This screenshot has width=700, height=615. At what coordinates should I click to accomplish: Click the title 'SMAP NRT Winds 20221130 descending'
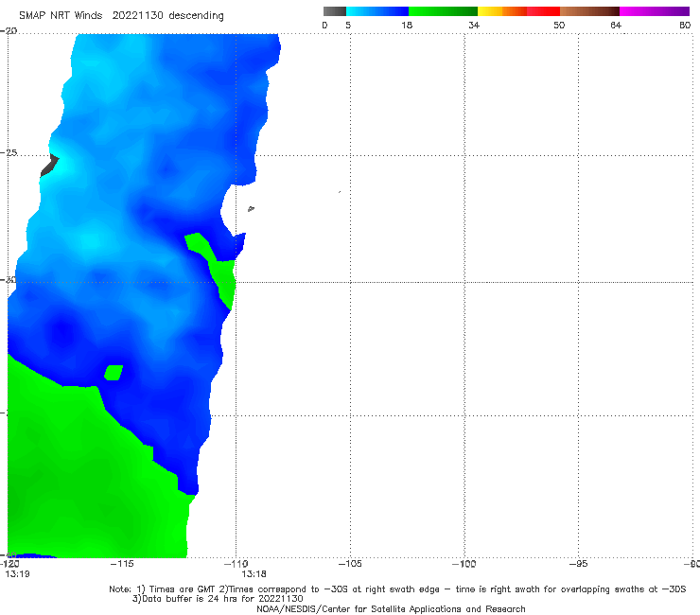[x=121, y=16]
